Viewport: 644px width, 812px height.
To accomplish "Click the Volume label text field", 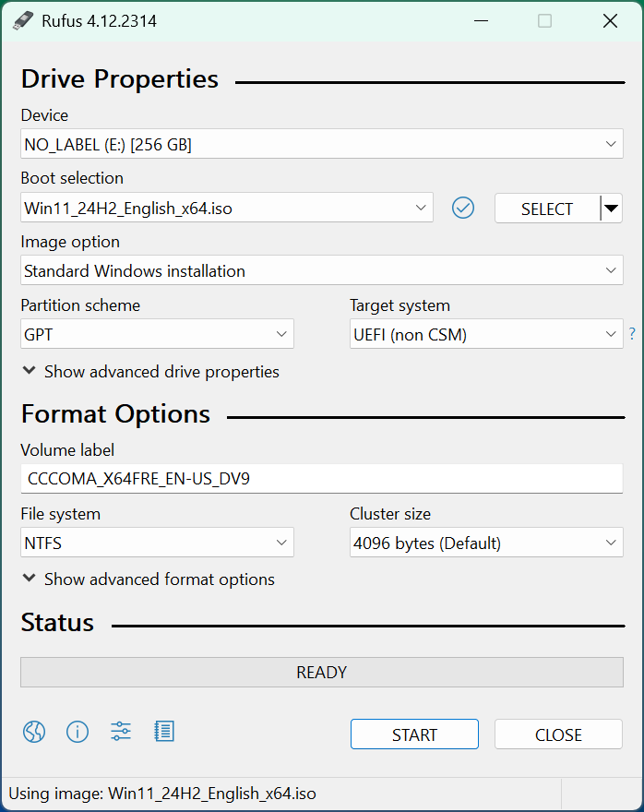I will click(321, 479).
